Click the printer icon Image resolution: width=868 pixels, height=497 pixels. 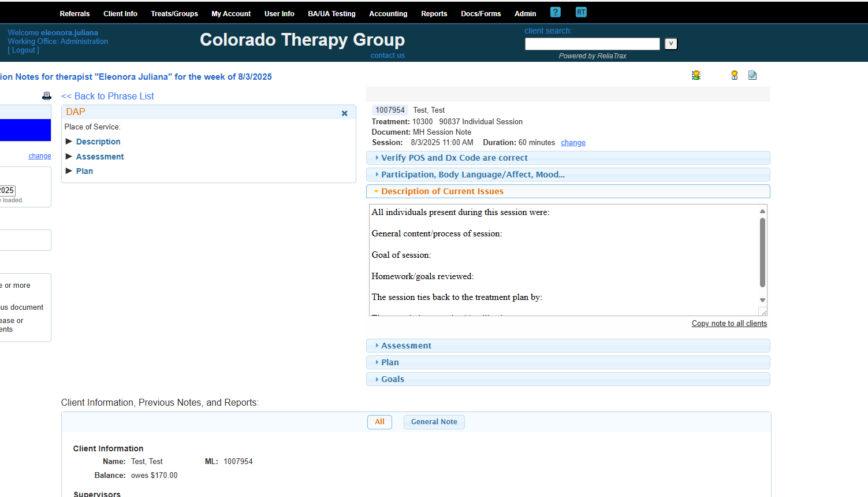pyautogui.click(x=47, y=96)
